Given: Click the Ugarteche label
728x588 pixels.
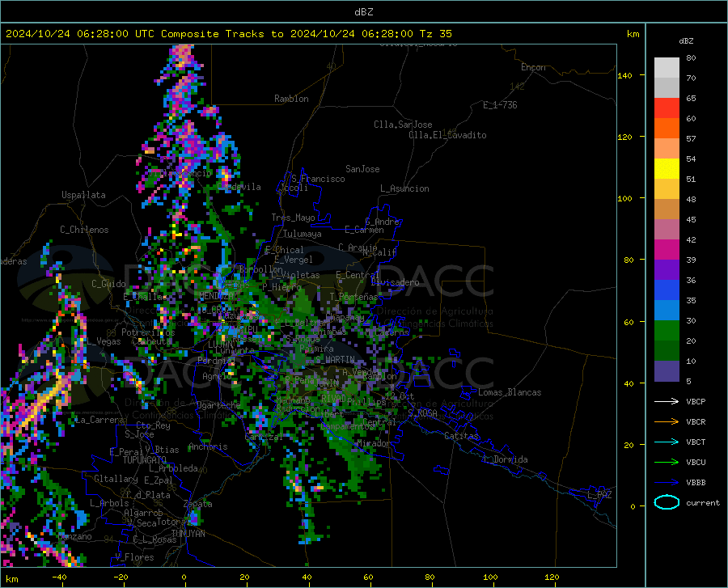Looking at the screenshot, I should (218, 405).
